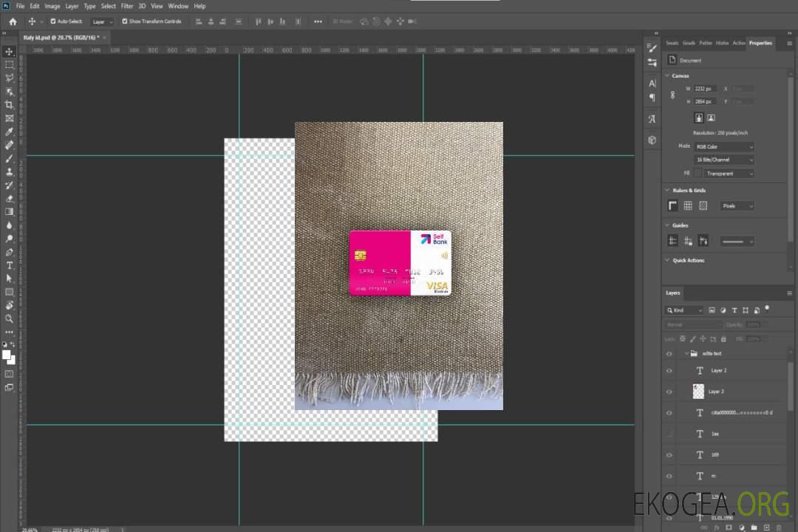Screen dimensions: 798x532
Task: Switch to the Swatches panel tab
Action: coord(672,43)
